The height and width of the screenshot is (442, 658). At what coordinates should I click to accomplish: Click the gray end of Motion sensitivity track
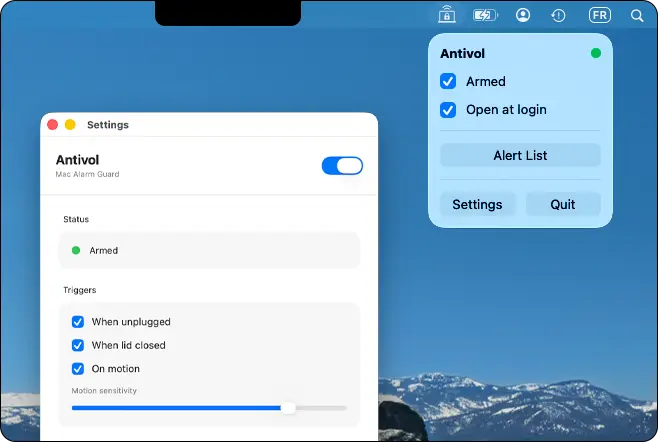[321, 408]
